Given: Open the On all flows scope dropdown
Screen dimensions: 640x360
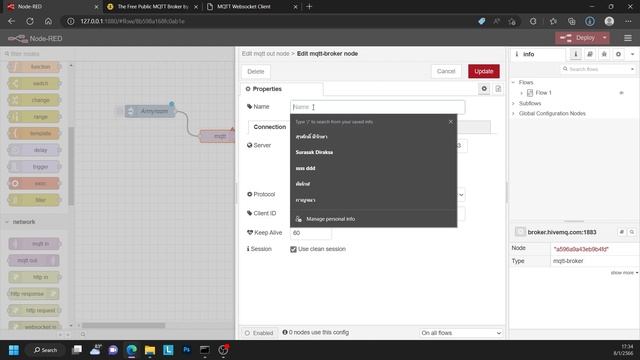Looking at the screenshot, I should (461, 333).
